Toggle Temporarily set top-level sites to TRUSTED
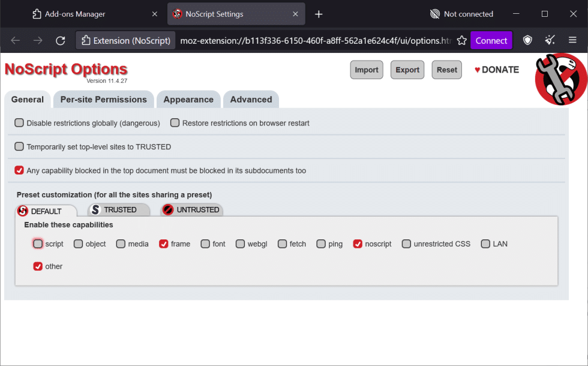This screenshot has width=588, height=366. tap(19, 146)
